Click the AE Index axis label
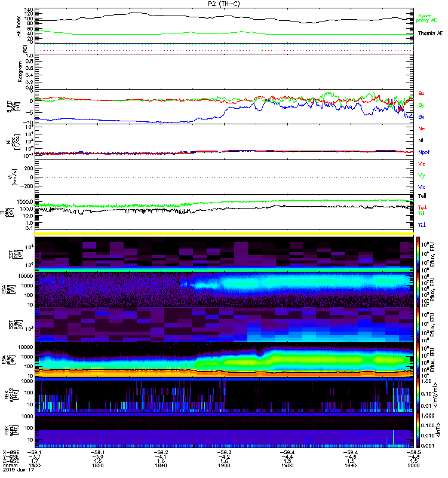This screenshot has height=478, width=448. pyautogui.click(x=19, y=26)
